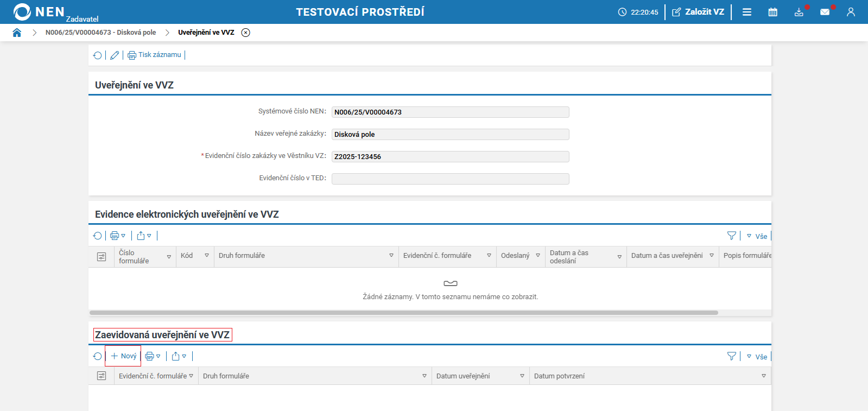The width and height of the screenshot is (868, 411).
Task: Click the download icon in header
Action: pyautogui.click(x=799, y=12)
